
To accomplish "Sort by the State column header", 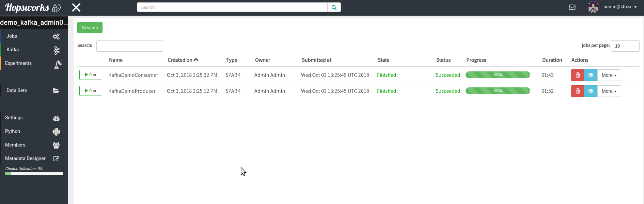I will 383,60.
